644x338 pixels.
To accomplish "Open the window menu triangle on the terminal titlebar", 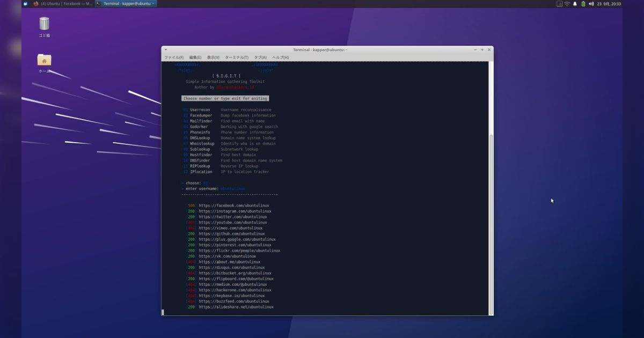I will [x=165, y=49].
